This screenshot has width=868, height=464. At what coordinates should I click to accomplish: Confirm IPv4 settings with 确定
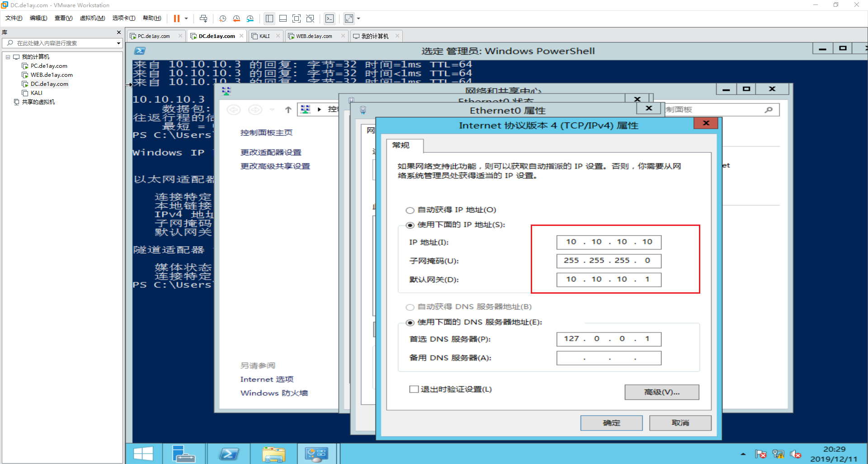click(x=612, y=423)
